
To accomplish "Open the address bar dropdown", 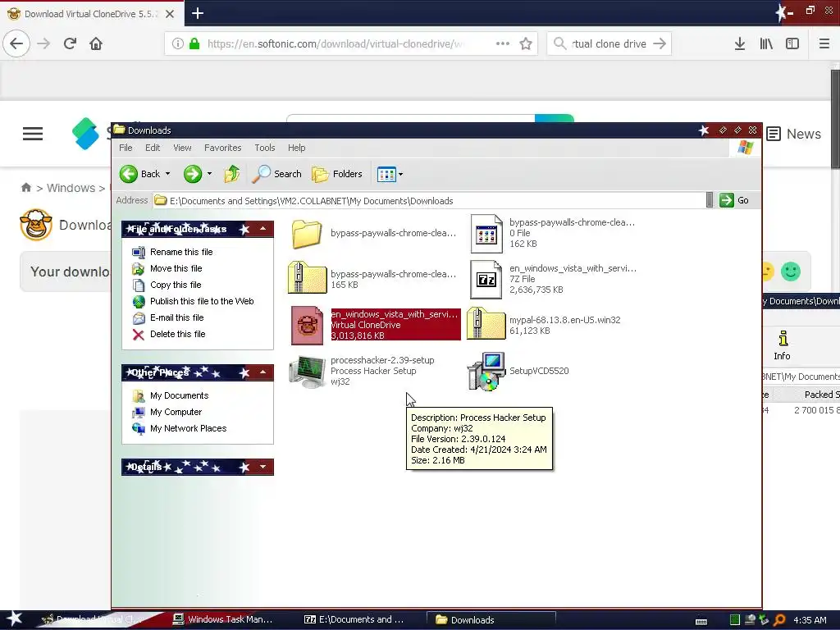I will coord(710,200).
